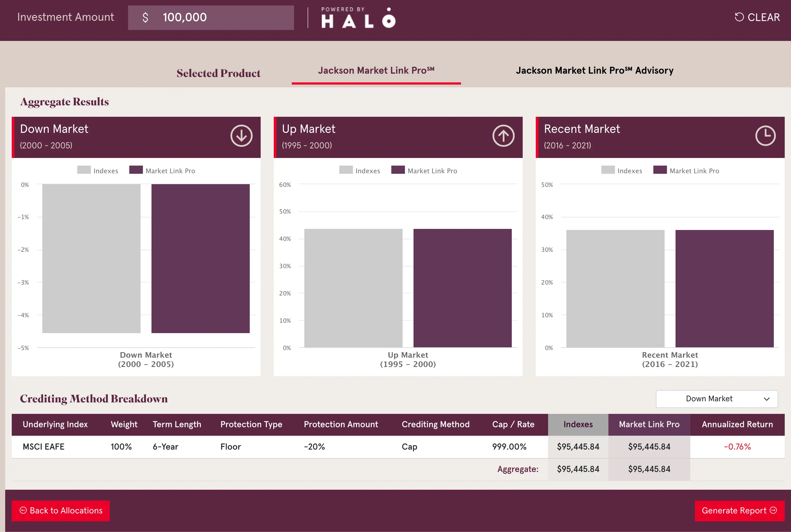Click the Indexes column header in table

coord(578,425)
